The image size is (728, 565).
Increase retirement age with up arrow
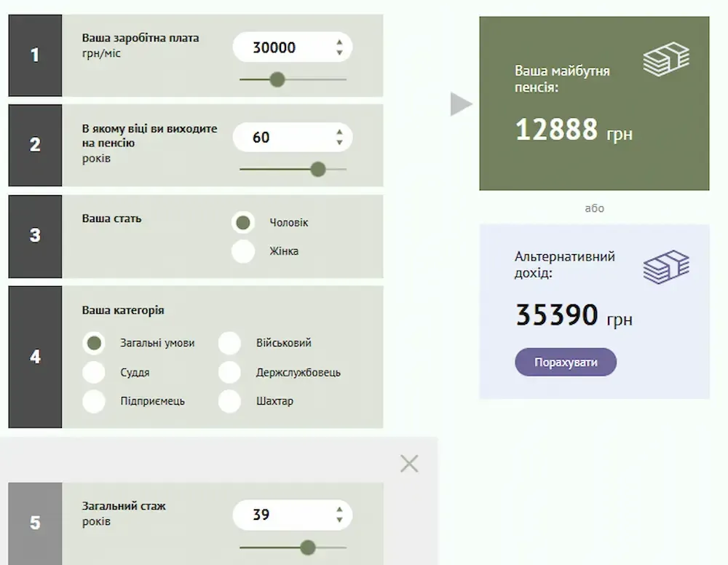coord(339,133)
